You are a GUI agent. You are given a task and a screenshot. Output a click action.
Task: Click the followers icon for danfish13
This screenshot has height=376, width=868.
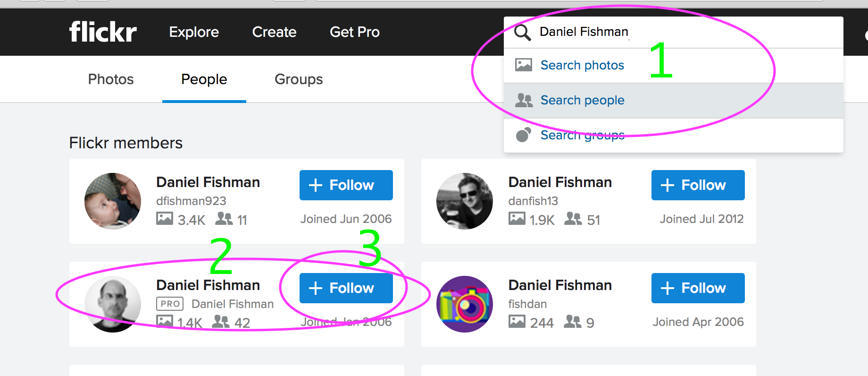click(x=573, y=218)
